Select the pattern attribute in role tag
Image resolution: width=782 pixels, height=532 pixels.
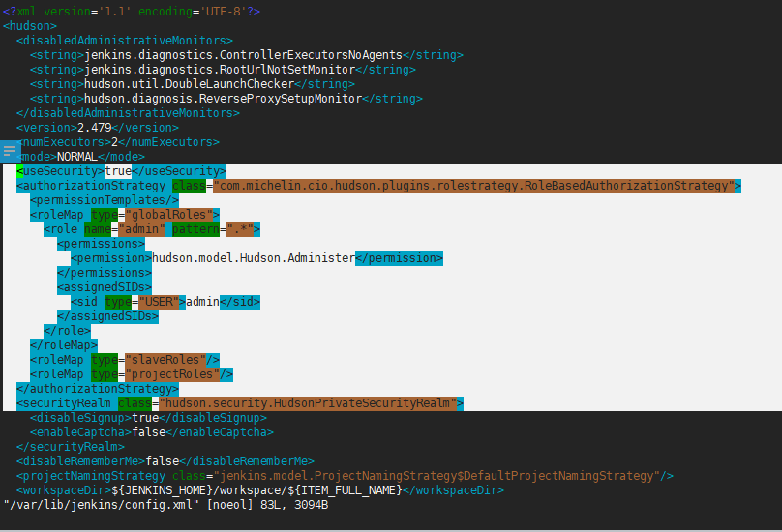tap(195, 229)
